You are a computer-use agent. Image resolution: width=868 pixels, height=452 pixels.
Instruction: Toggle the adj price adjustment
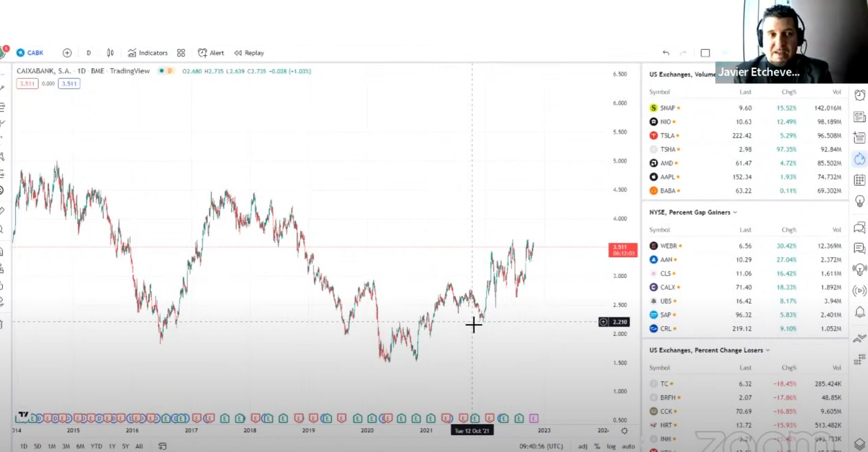[x=583, y=446]
